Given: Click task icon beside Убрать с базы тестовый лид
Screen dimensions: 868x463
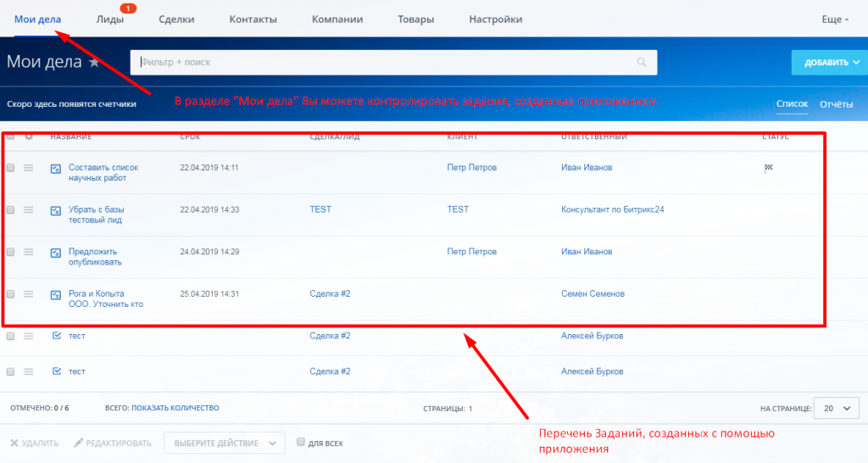Looking at the screenshot, I should coord(56,210).
